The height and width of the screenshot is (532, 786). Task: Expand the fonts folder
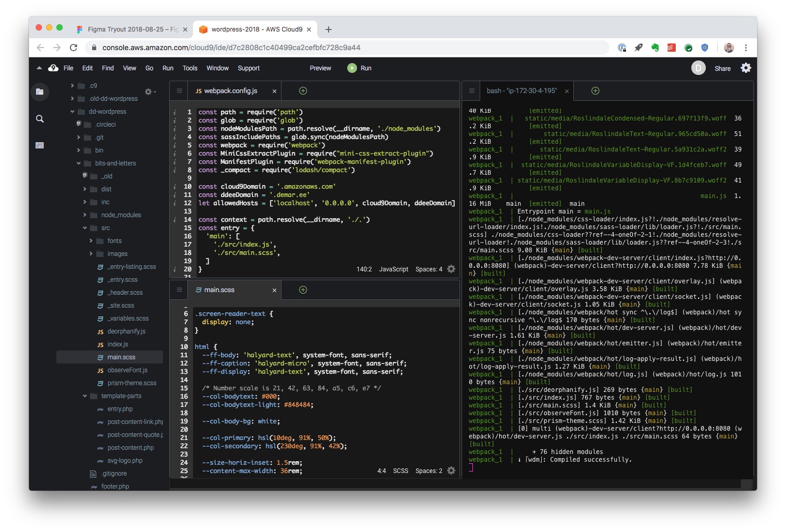92,241
